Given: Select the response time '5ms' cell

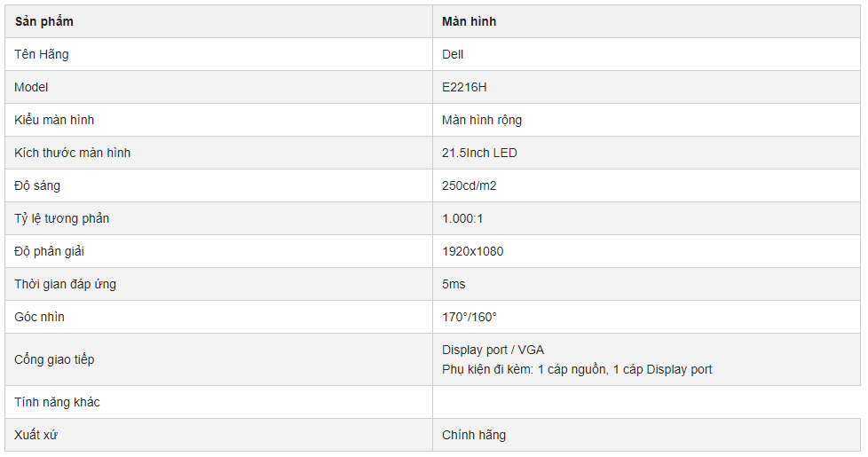Looking at the screenshot, I should [646, 284].
